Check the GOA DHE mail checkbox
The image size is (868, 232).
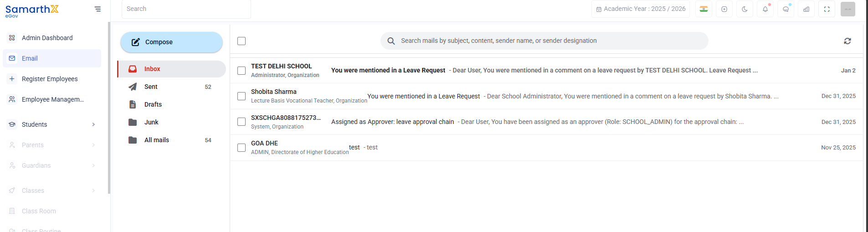coord(241,148)
